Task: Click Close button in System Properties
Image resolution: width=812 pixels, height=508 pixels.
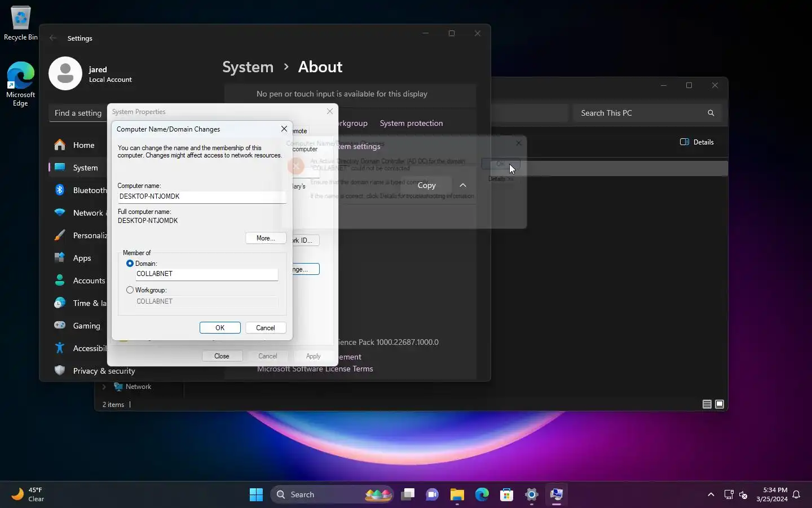Action: [222, 356]
